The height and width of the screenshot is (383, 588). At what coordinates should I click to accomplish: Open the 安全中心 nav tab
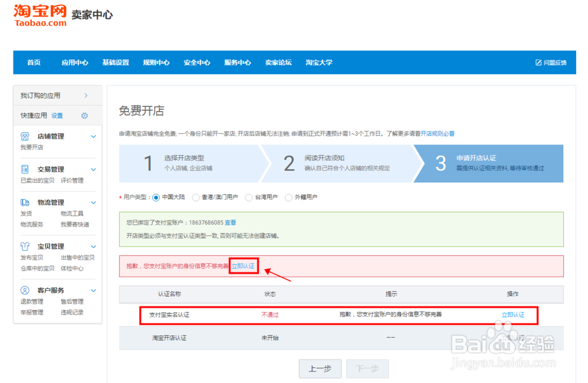coord(197,63)
